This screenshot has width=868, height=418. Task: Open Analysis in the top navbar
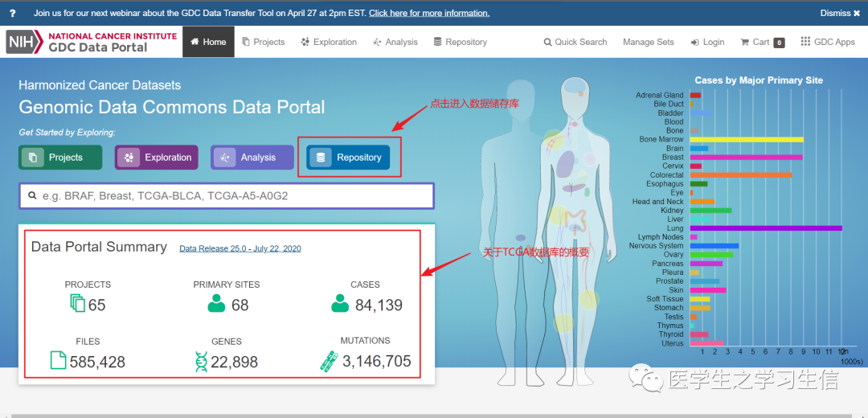395,42
